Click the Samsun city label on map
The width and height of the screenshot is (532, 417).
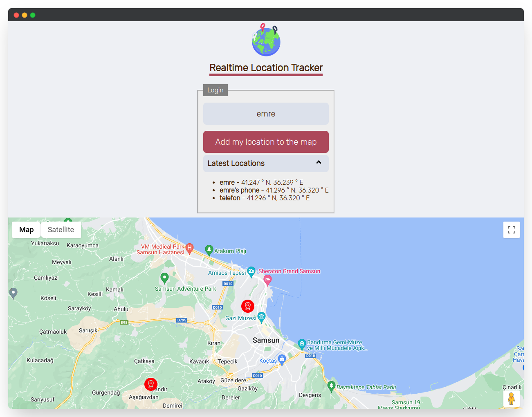[266, 340]
